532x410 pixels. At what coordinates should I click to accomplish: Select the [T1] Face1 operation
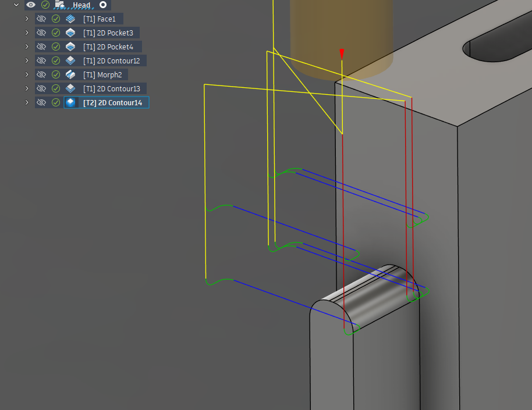coord(100,19)
